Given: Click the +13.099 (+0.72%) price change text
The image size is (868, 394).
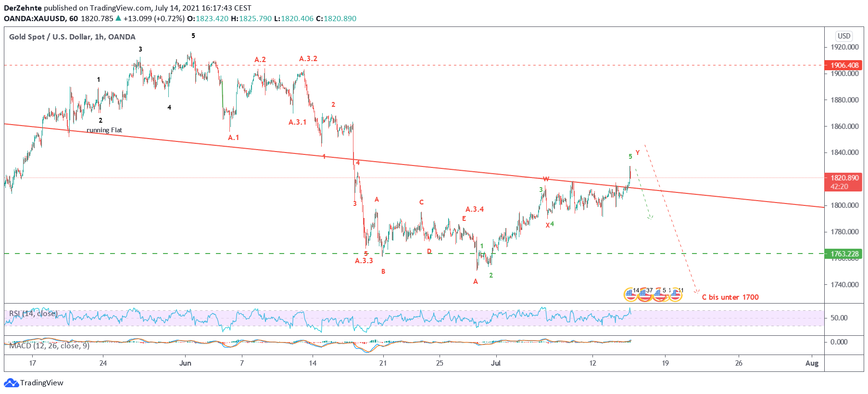Looking at the screenshot, I should click(154, 18).
